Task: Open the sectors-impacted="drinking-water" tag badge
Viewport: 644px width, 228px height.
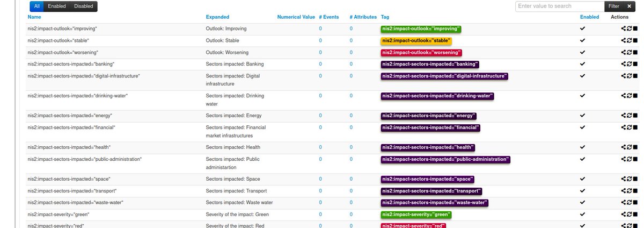Action: tap(437, 96)
